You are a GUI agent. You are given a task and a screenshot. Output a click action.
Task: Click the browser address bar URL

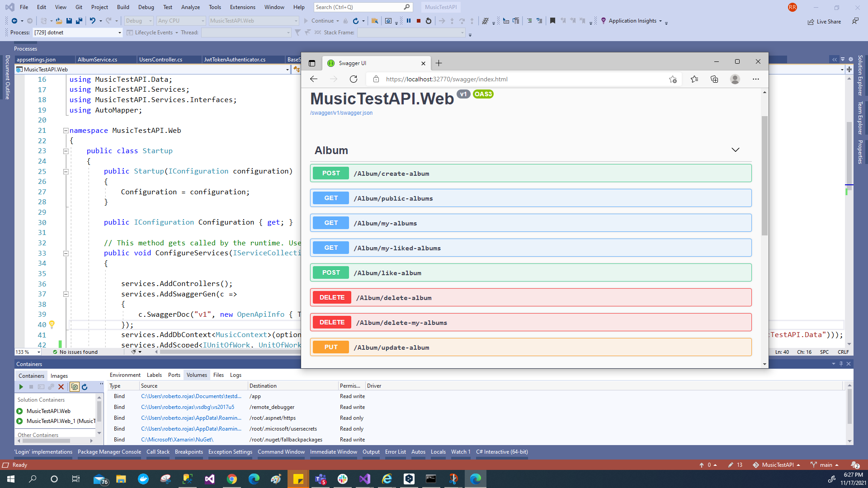click(x=447, y=79)
